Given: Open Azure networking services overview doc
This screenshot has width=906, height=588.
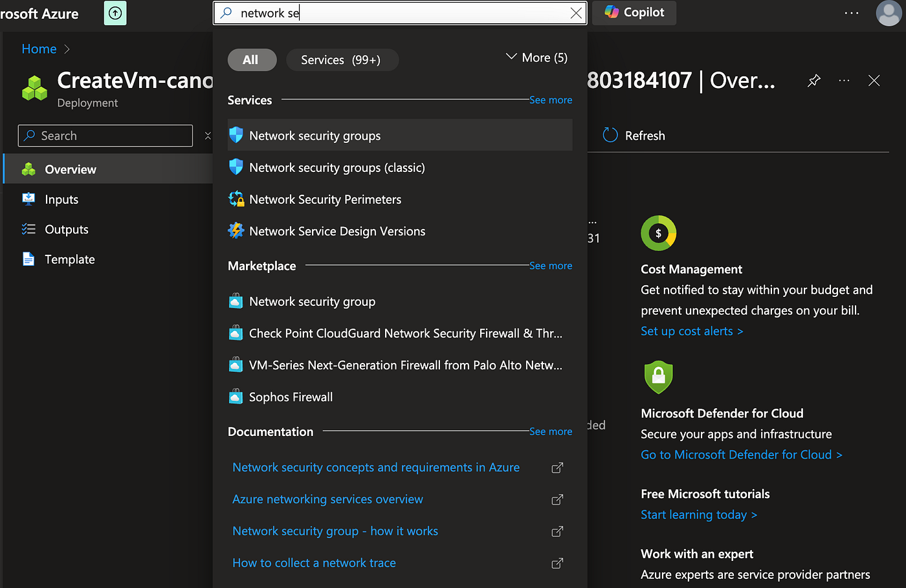Looking at the screenshot, I should click(327, 499).
